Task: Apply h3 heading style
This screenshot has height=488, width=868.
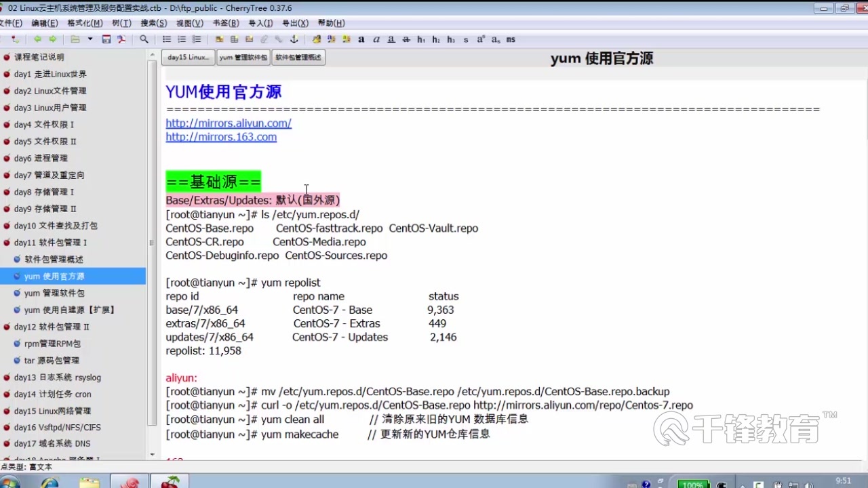Action: (451, 39)
